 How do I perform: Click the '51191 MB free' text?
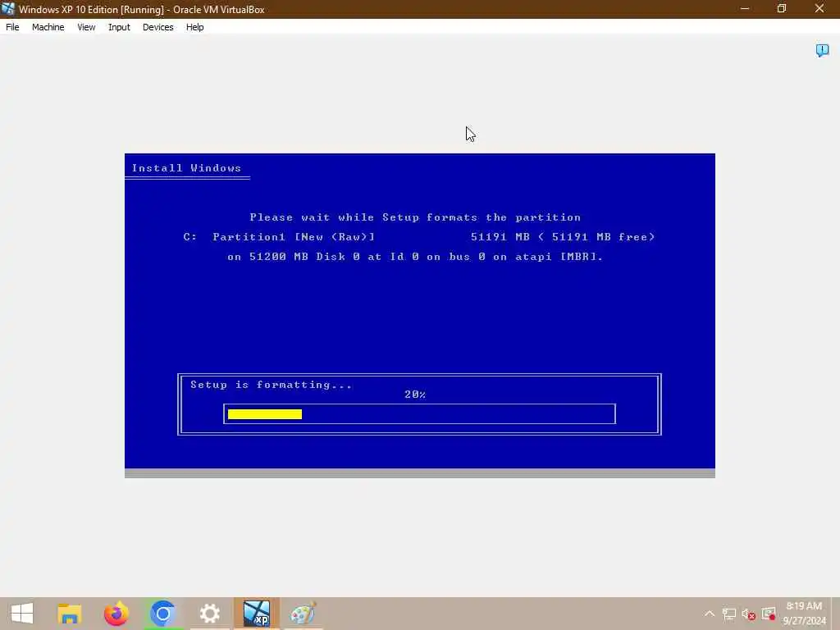pyautogui.click(x=603, y=237)
